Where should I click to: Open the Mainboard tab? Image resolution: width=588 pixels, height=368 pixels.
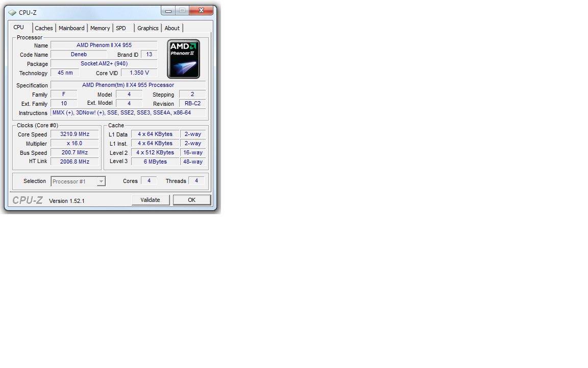(71, 28)
